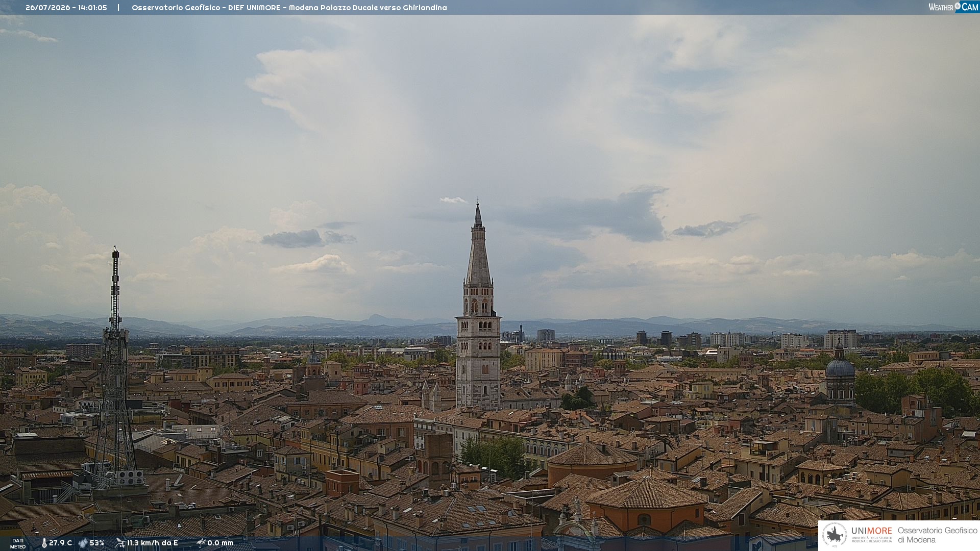Click the wind speed icon
The width and height of the screenshot is (980, 551).
click(x=120, y=543)
